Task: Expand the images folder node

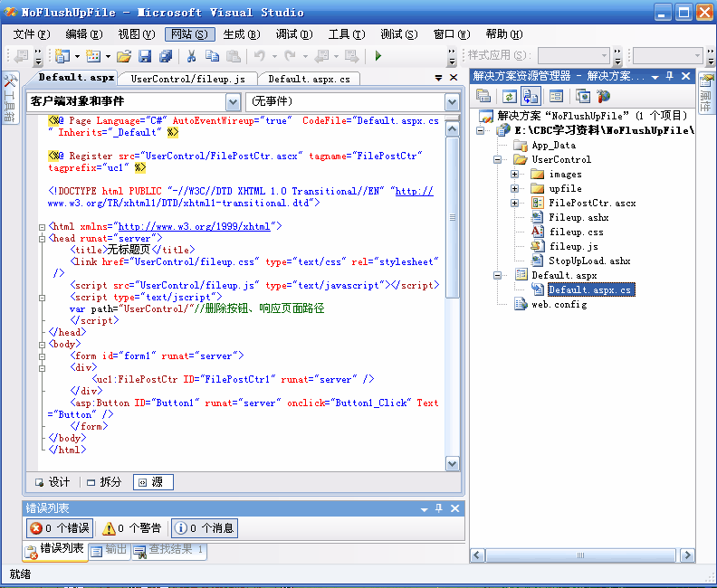Action: tap(515, 175)
